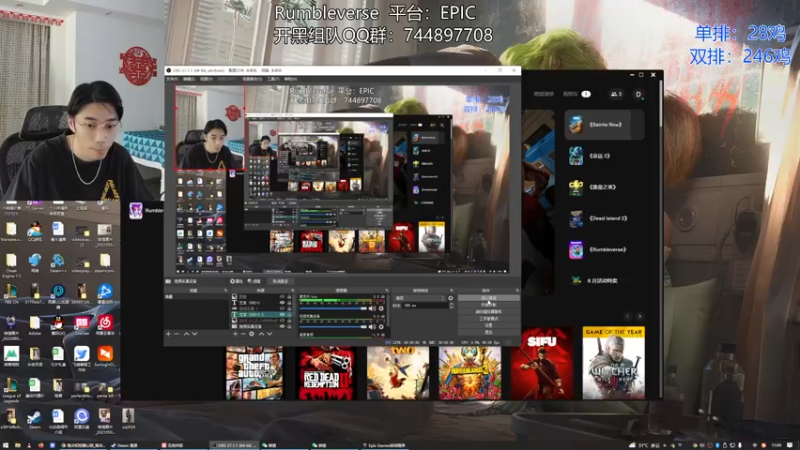The height and width of the screenshot is (450, 800).
Task: Toggle lock on last OBS source row
Action: 289,327
